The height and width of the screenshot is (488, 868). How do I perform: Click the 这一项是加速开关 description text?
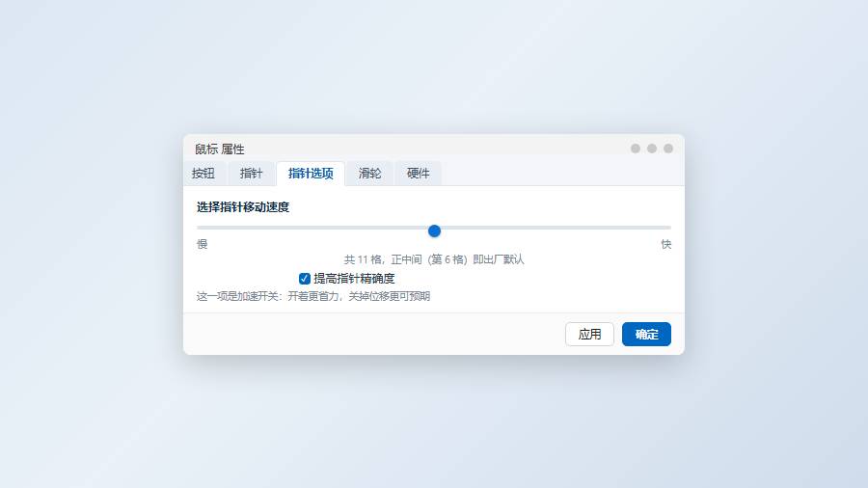(313, 296)
